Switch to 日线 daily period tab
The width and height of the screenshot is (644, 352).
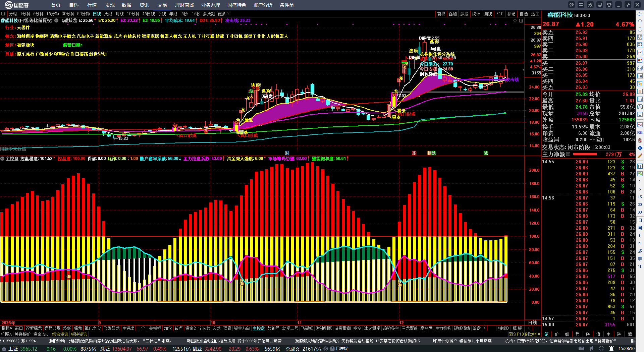(x=97, y=14)
